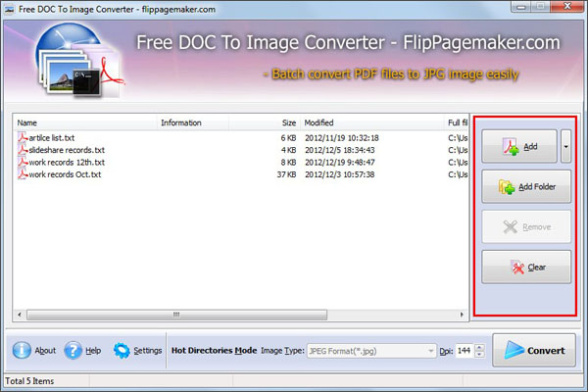Click PDF icon beside artilce list.txt
The width and height of the screenshot is (588, 392).
click(23, 137)
